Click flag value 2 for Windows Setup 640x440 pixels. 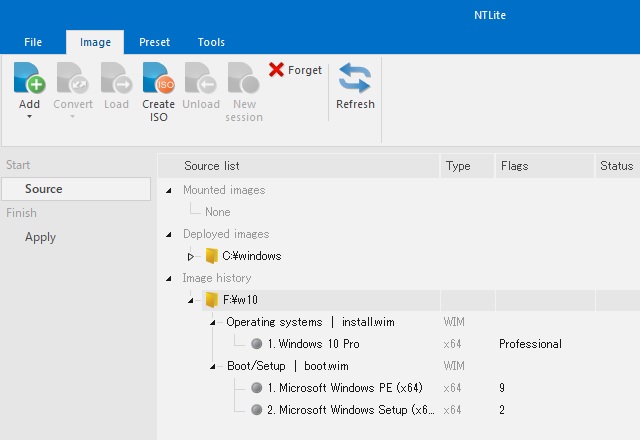pos(502,409)
